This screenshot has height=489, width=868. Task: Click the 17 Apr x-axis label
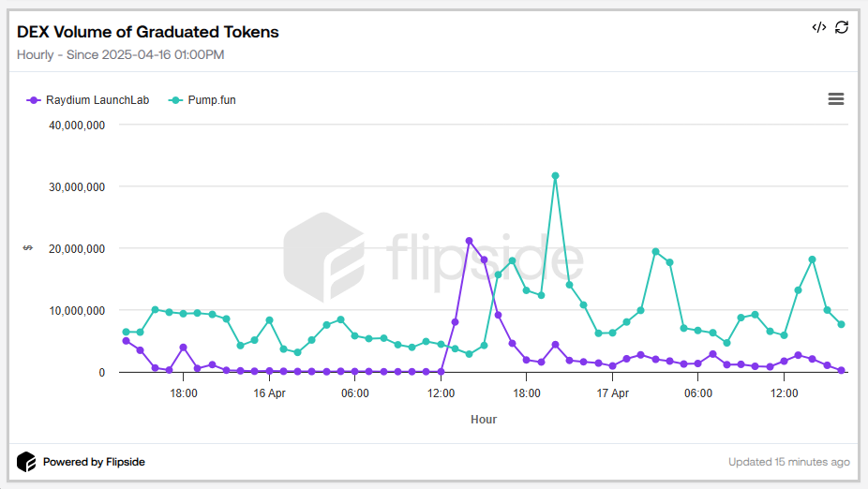(x=613, y=393)
